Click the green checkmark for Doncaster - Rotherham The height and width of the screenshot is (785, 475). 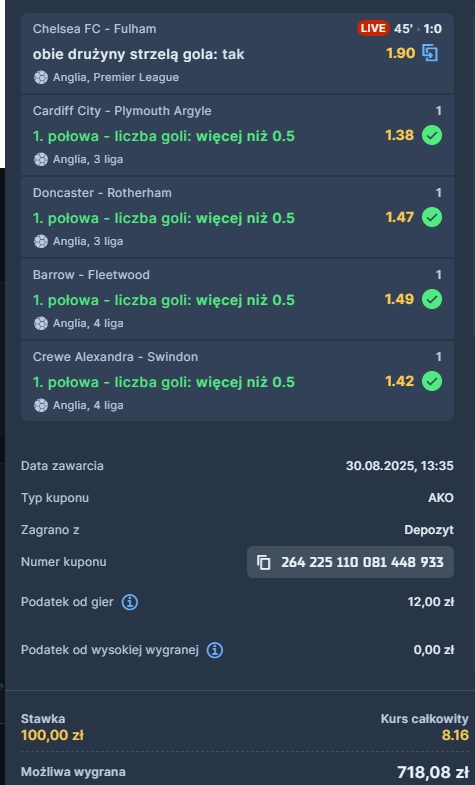click(x=432, y=217)
